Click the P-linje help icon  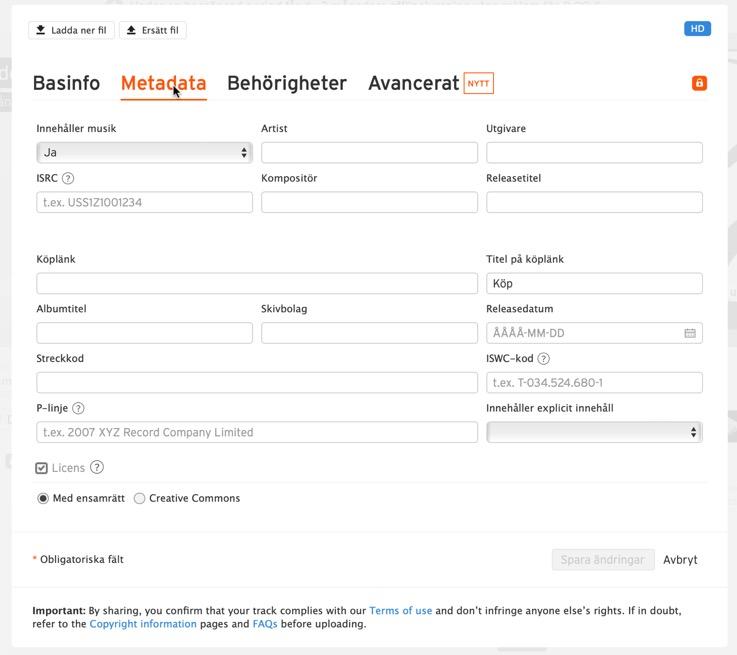coord(78,408)
